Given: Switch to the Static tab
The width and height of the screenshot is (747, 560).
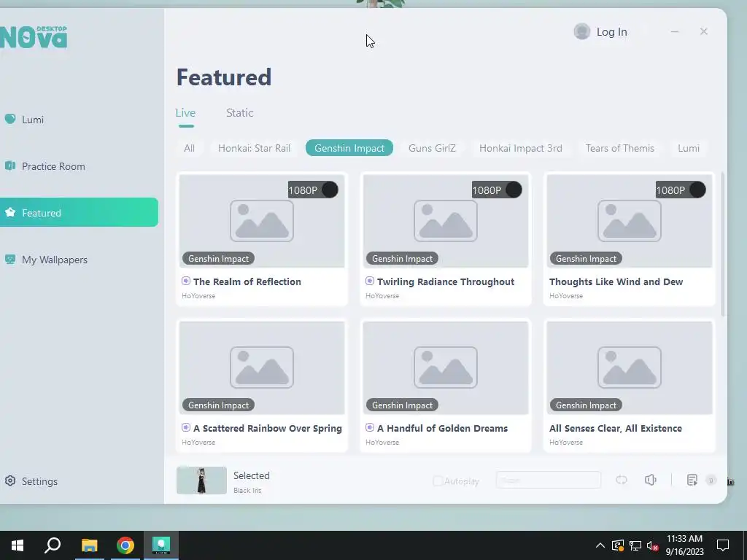Looking at the screenshot, I should 239,113.
